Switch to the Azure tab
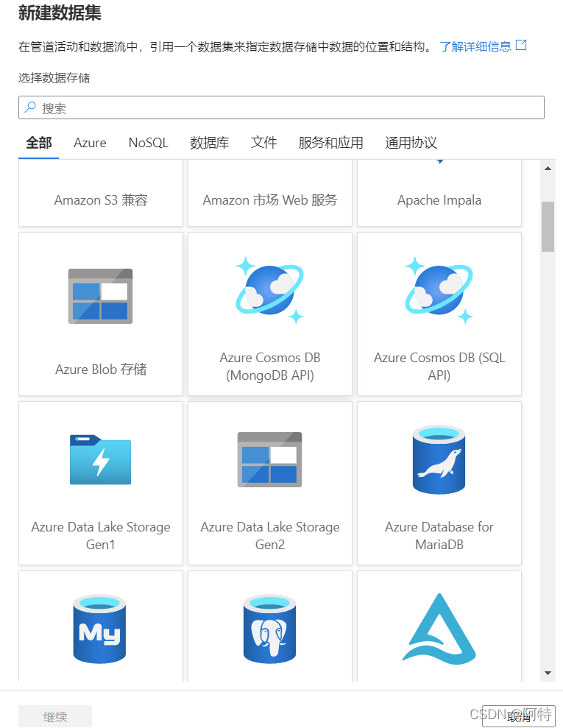This screenshot has width=563, height=728. tap(90, 143)
